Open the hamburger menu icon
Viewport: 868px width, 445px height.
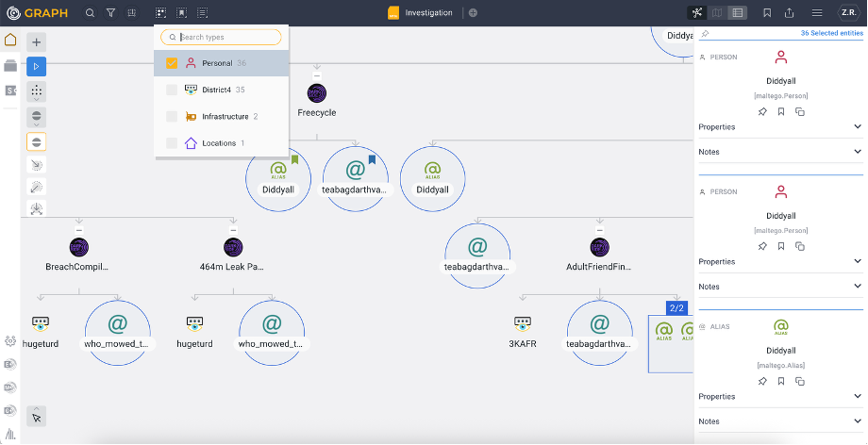tap(816, 13)
